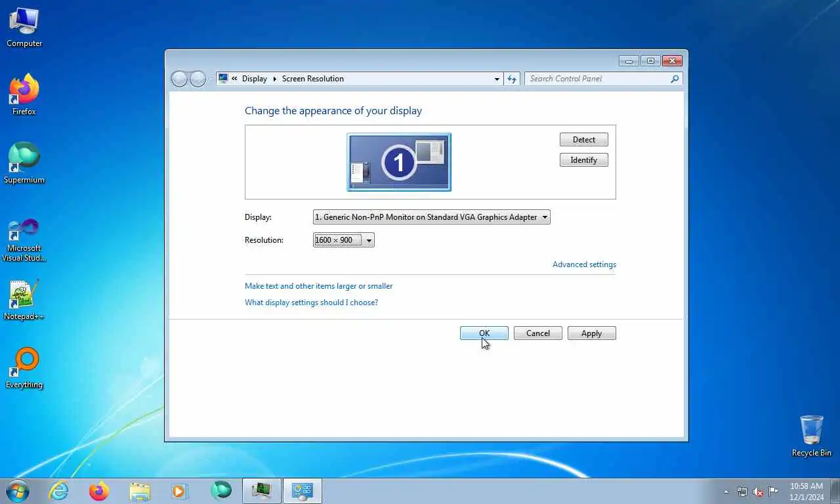Minimize the Screen Resolution window

[629, 61]
